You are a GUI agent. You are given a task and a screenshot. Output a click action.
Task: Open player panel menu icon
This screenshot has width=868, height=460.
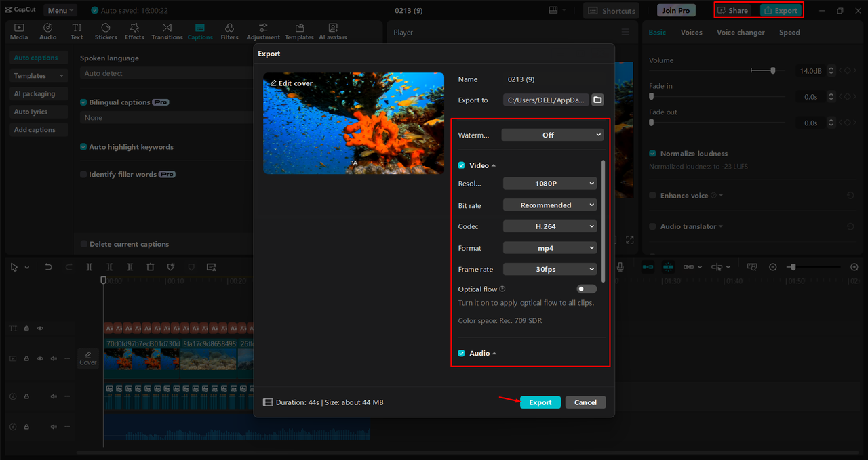coord(625,32)
